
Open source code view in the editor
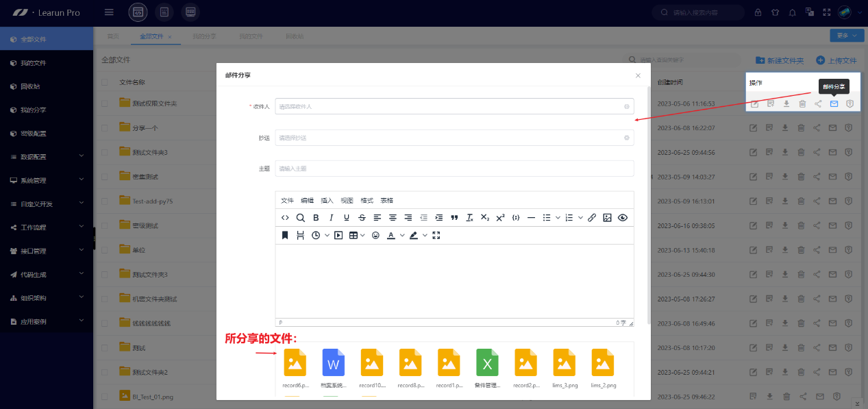tap(285, 218)
